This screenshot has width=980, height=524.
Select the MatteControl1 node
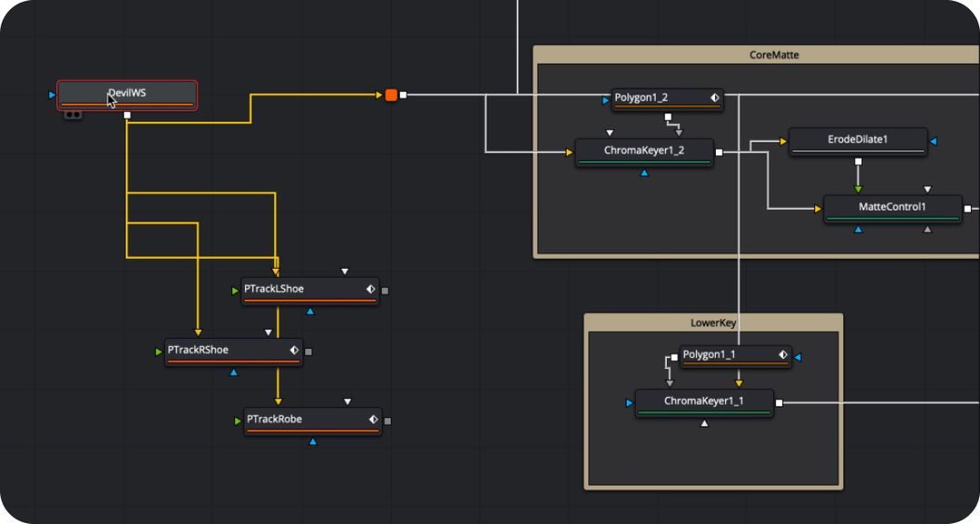pyautogui.click(x=890, y=207)
